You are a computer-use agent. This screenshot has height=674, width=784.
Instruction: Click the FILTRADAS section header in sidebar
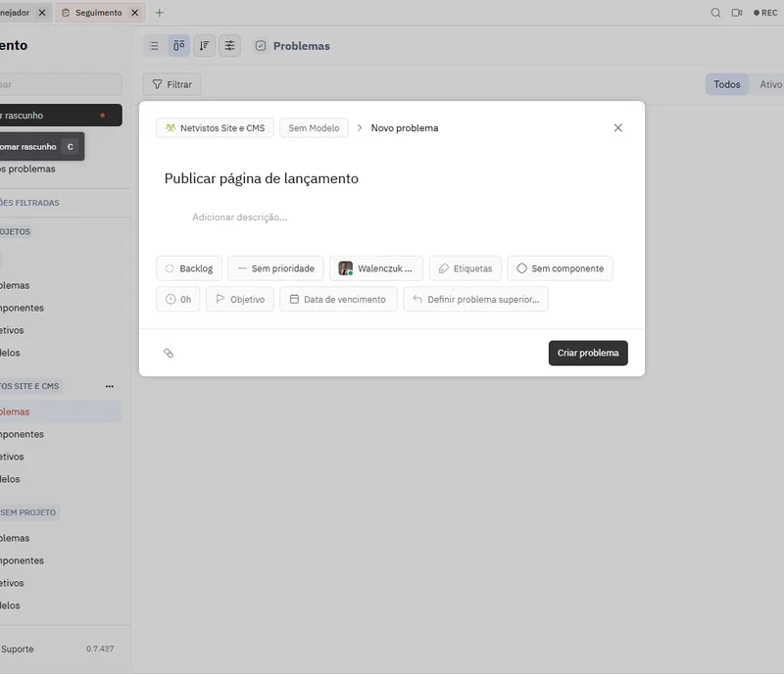29,203
